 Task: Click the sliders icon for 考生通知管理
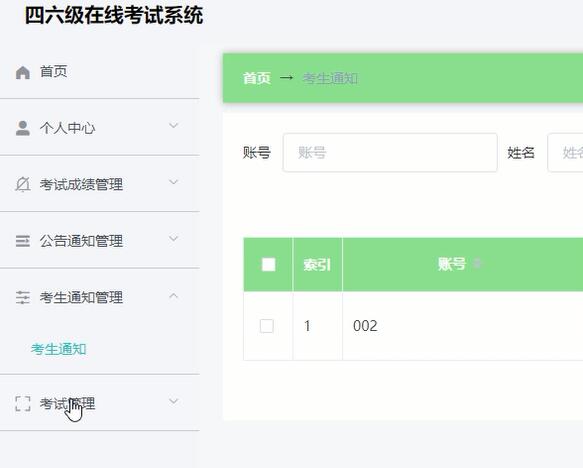23,297
